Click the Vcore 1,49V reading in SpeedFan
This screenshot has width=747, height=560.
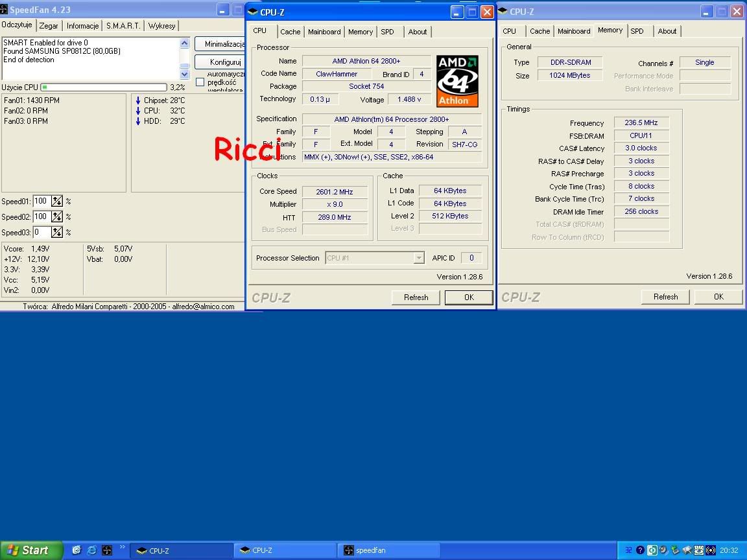[26, 249]
